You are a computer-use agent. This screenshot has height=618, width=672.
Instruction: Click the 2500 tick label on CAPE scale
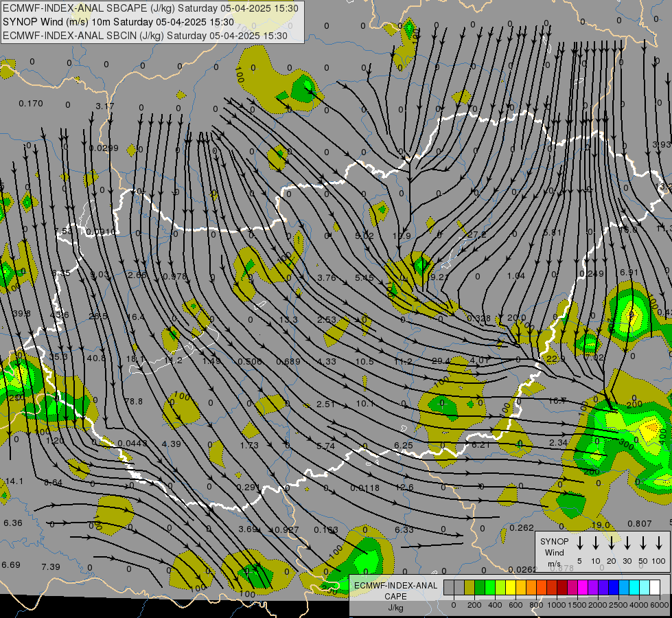tap(618, 605)
